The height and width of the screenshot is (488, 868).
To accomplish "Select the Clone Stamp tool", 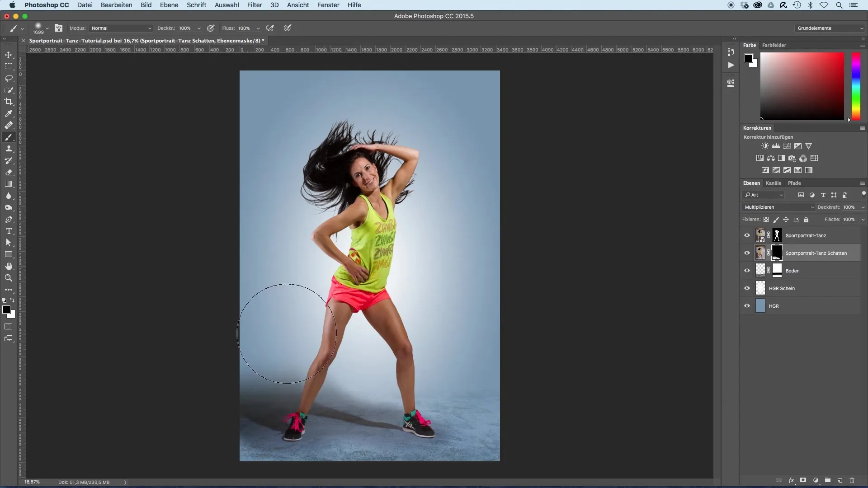I will (9, 149).
